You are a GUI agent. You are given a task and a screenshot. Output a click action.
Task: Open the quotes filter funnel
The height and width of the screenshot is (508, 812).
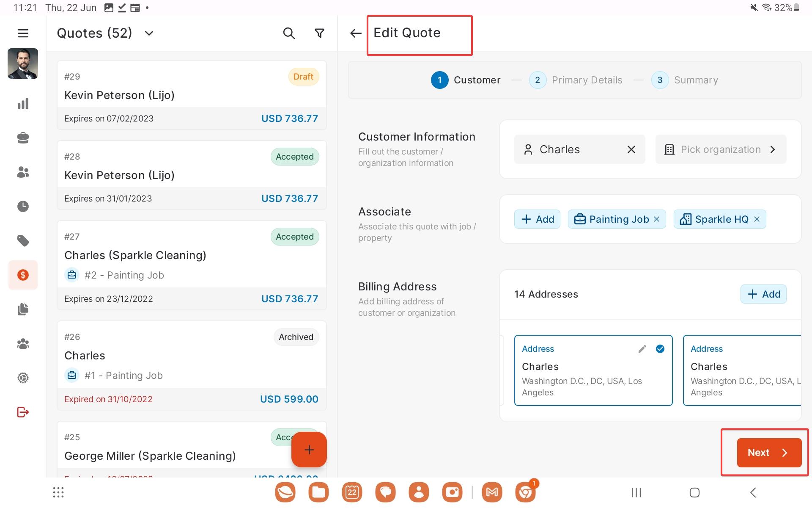coord(320,33)
